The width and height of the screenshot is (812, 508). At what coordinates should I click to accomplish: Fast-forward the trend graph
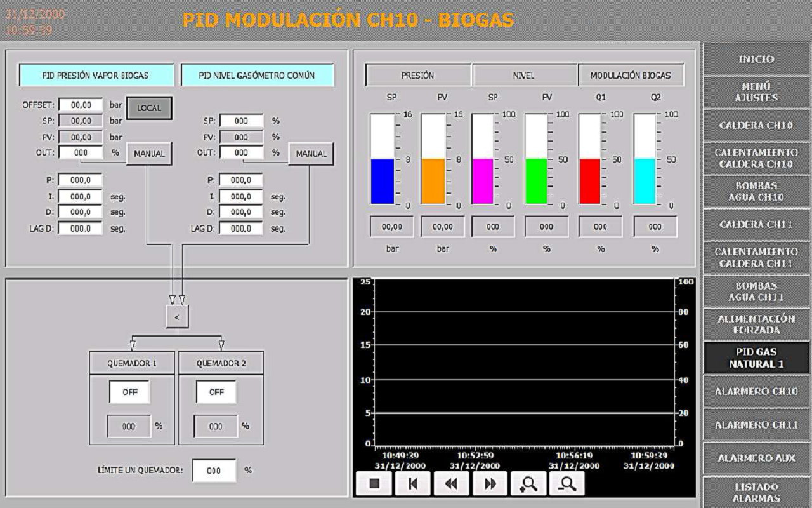pos(490,483)
